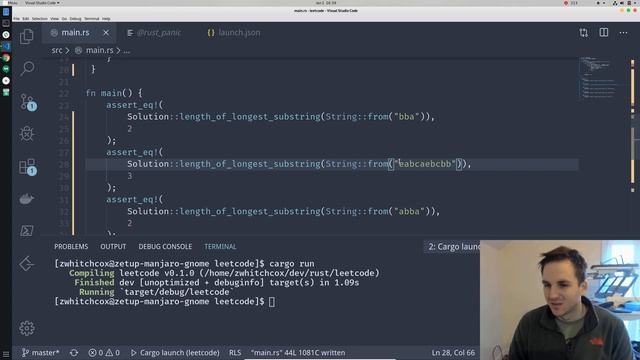Image resolution: width=640 pixels, height=360 pixels.
Task: Show applications grid at dock bottom
Action: (6, 354)
